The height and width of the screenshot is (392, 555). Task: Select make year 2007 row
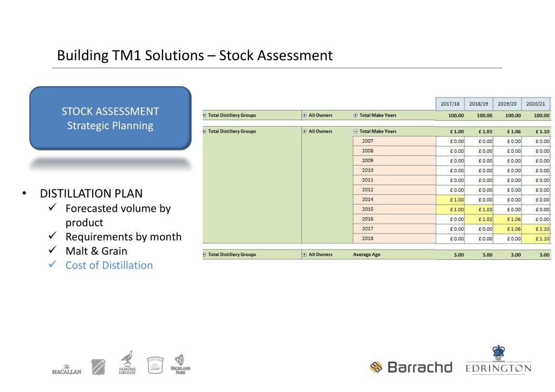395,141
